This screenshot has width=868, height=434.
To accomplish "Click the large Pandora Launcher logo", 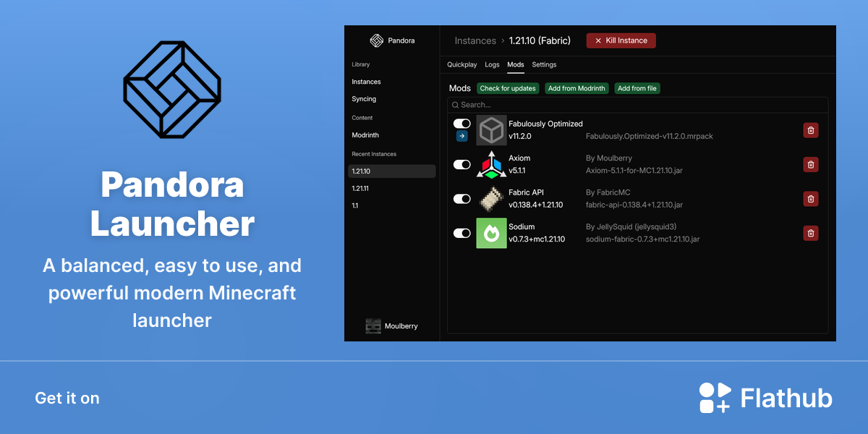I will (x=172, y=89).
